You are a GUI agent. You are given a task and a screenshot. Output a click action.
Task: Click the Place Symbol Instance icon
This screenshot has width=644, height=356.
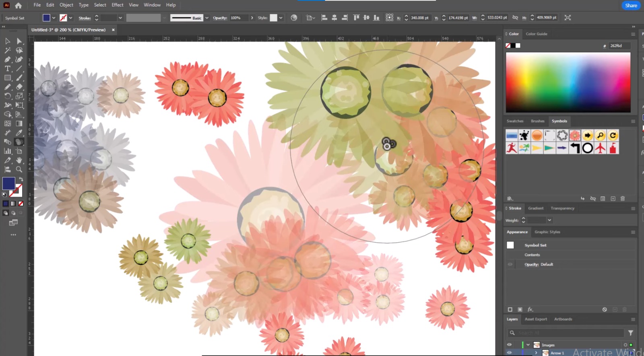coord(582,198)
